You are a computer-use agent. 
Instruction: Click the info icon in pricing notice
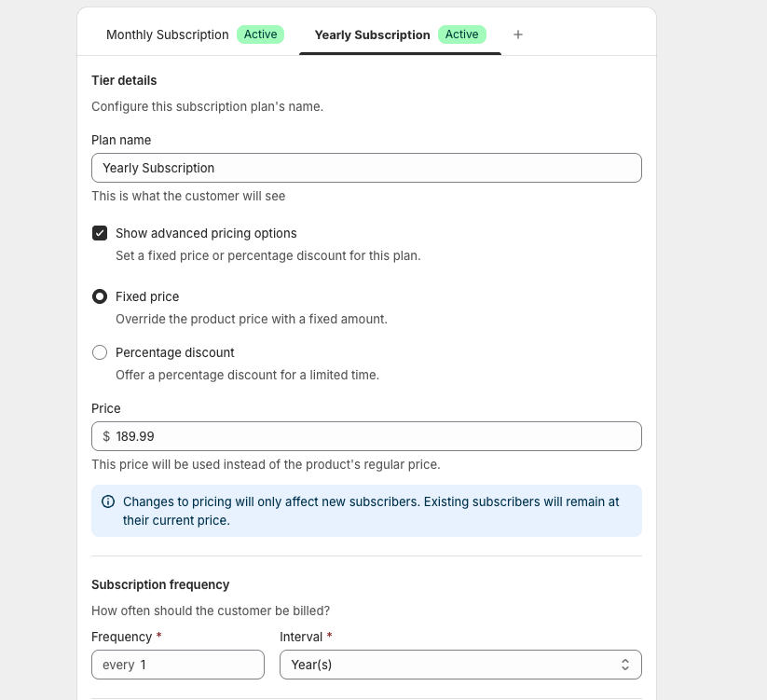(107, 501)
